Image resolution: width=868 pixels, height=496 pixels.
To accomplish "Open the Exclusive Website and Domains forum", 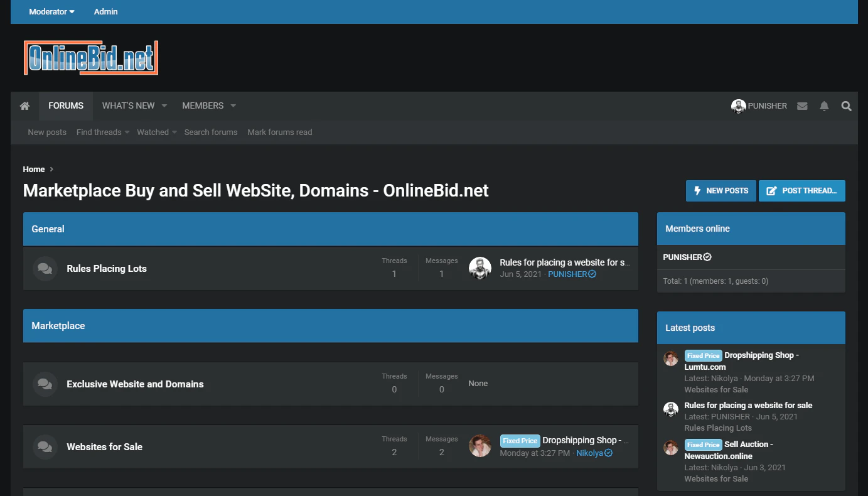I will tap(135, 384).
